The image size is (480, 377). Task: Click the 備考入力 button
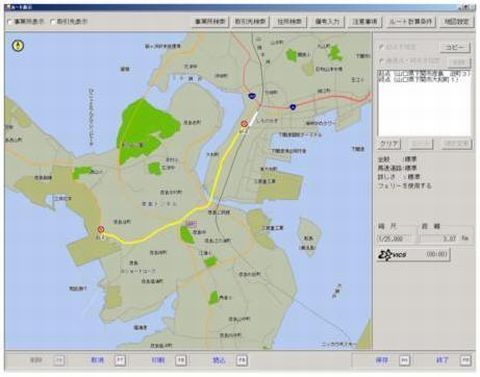pyautogui.click(x=327, y=22)
